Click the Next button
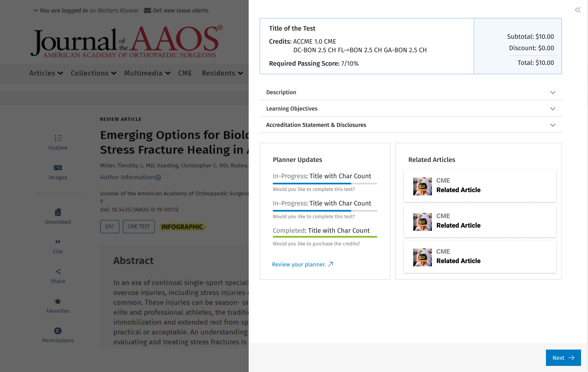This screenshot has height=372, width=588. click(x=563, y=358)
